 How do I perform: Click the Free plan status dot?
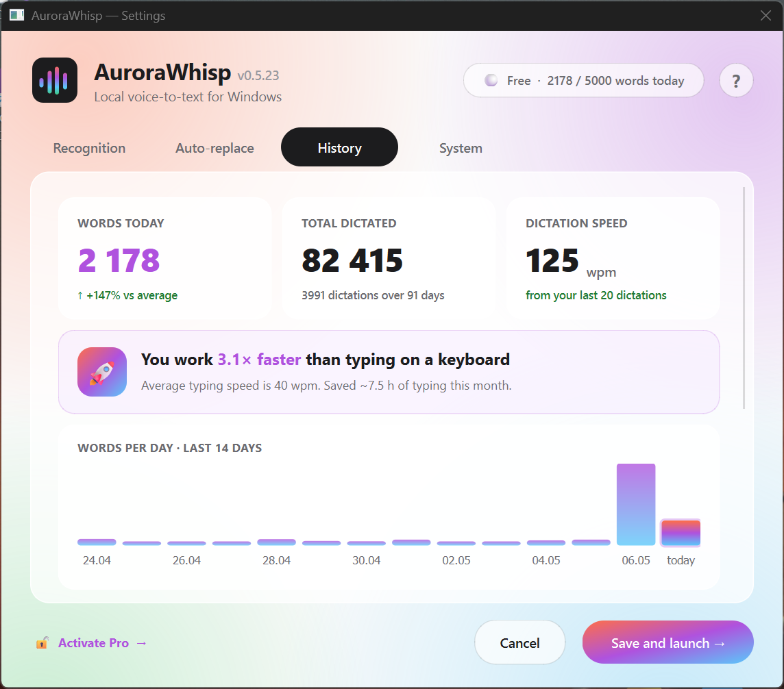[x=491, y=80]
